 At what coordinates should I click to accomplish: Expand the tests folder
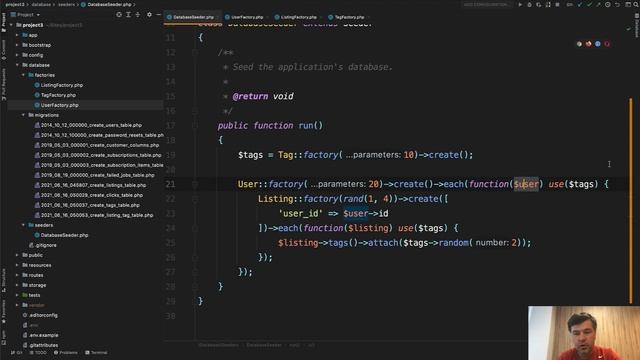pos(17,295)
